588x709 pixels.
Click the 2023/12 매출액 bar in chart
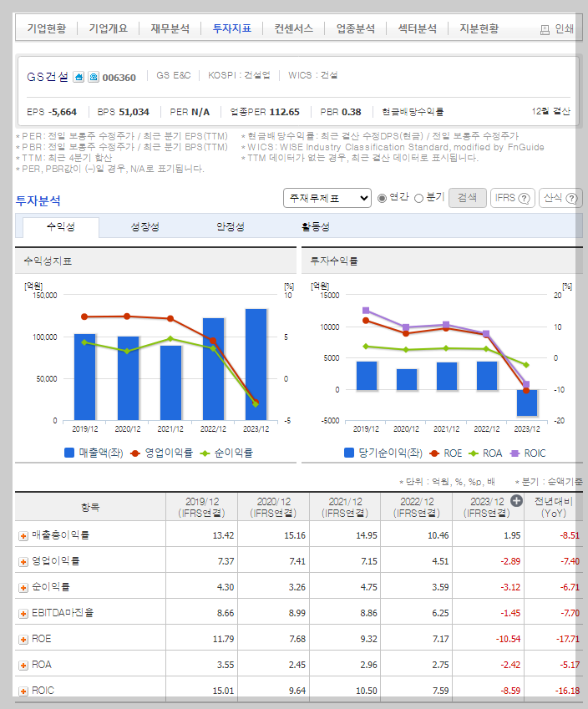point(256,364)
